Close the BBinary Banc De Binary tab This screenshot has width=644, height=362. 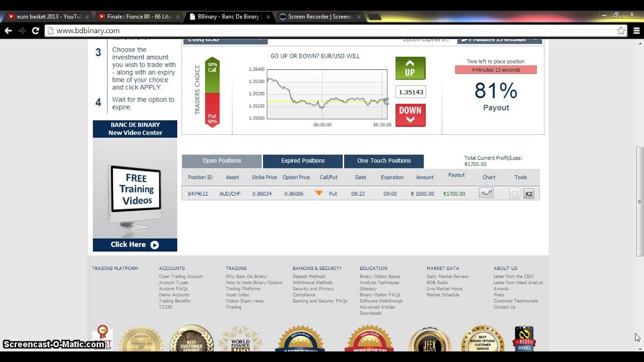pyautogui.click(x=267, y=17)
